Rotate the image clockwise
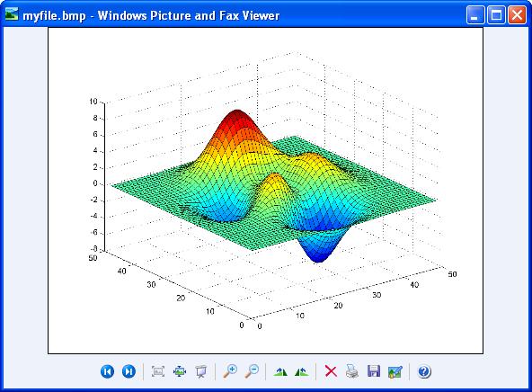 (280, 371)
